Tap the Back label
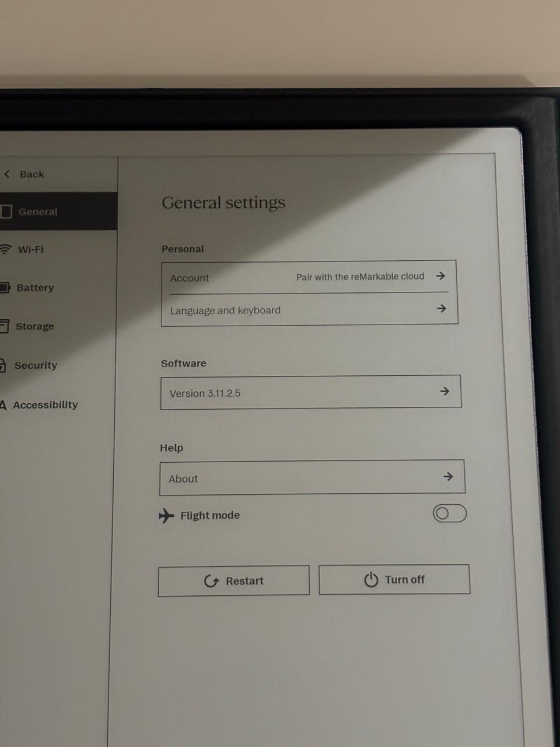Viewport: 560px width, 747px height. click(x=32, y=174)
